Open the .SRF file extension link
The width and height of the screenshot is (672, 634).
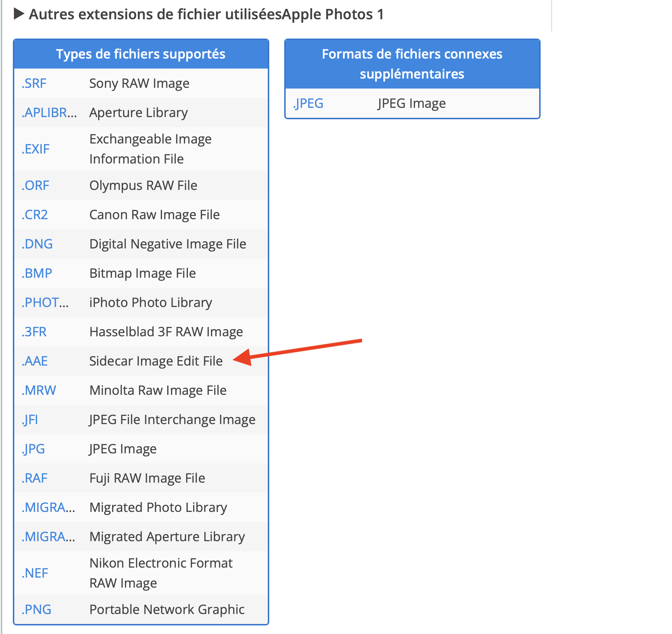coord(34,84)
